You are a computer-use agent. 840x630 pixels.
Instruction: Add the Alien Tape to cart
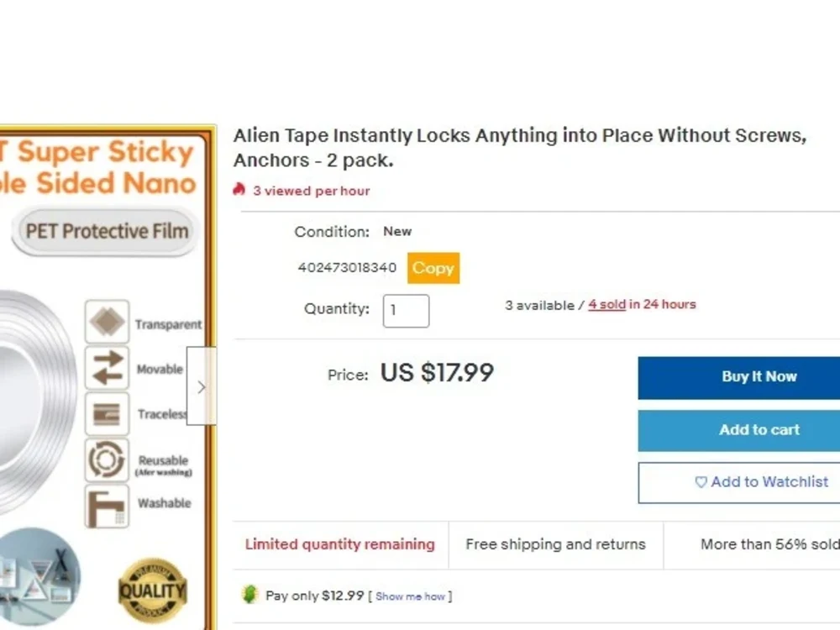[739, 431]
